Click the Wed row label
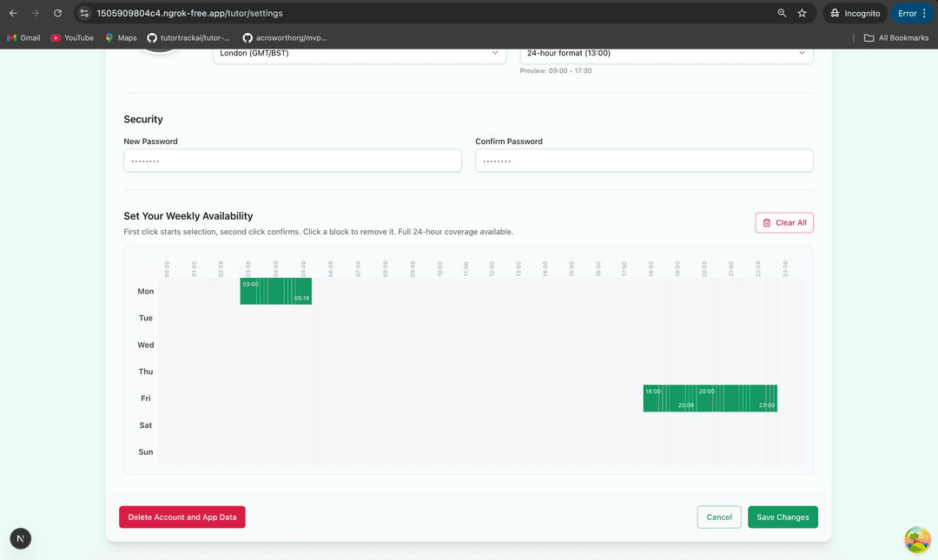 146,345
